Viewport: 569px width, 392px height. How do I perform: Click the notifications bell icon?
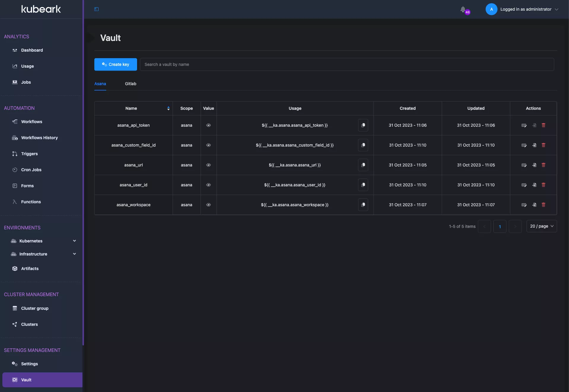coord(463,9)
